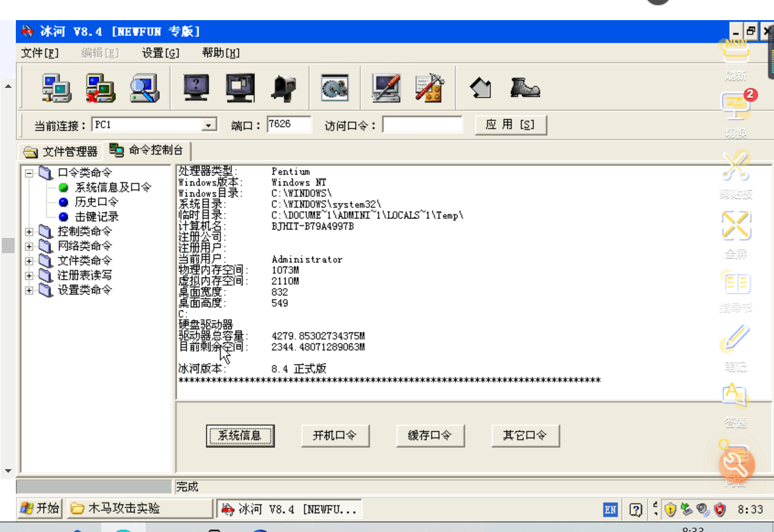774x532 pixels.
Task: Click the 系统信息 button
Action: tap(240, 436)
